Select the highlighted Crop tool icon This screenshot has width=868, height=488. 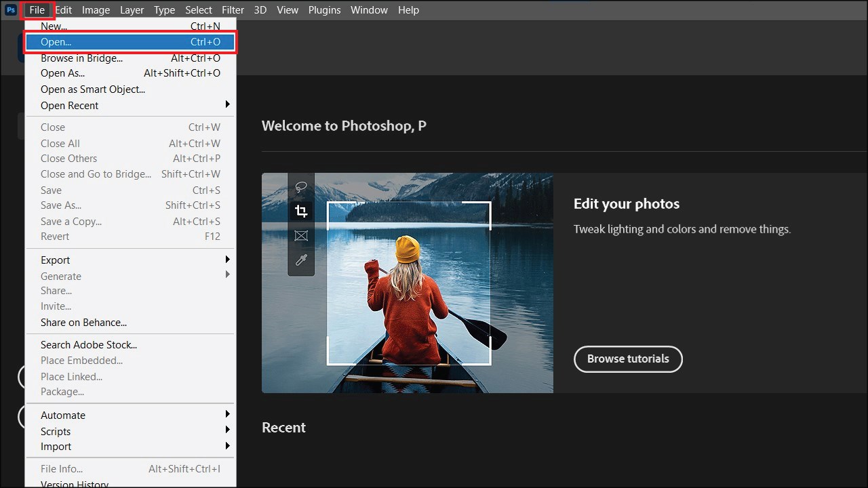click(x=301, y=211)
